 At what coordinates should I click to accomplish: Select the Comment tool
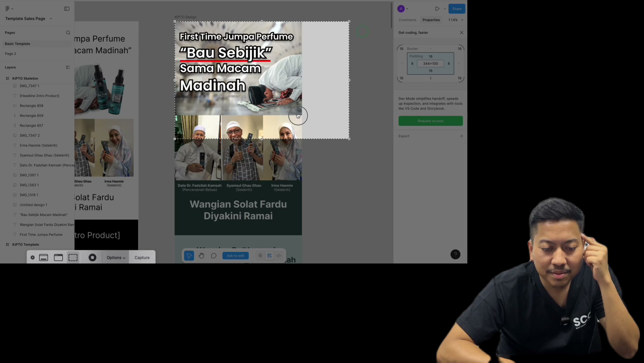point(214,256)
